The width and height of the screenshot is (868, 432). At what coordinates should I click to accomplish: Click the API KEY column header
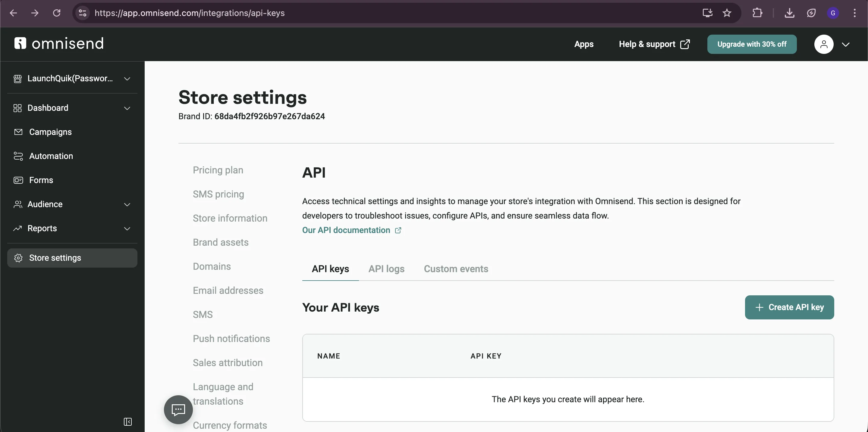coord(486,356)
